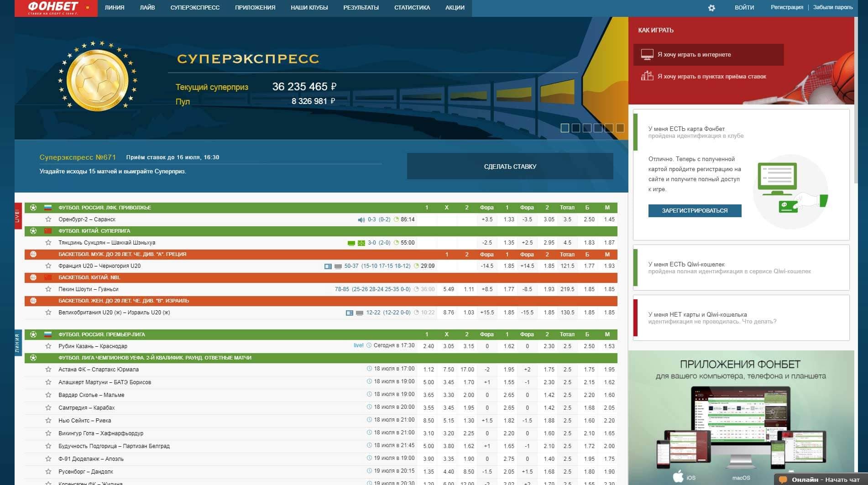This screenshot has width=868, height=485.
Task: Click the monitor icon beside Я хочу играть в интернете
Action: point(647,54)
